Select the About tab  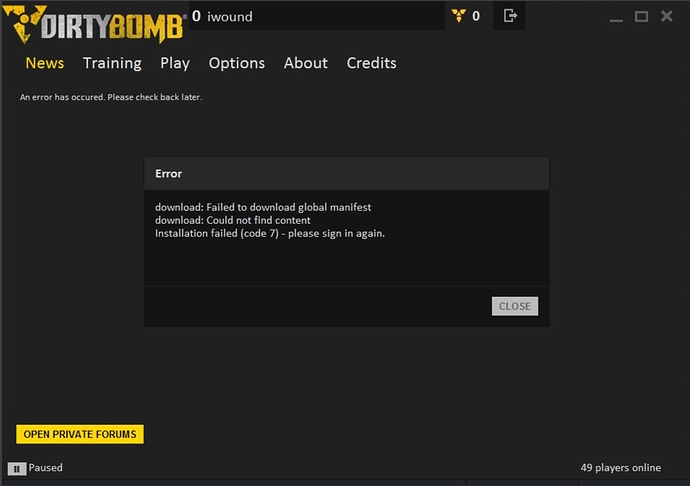(305, 63)
